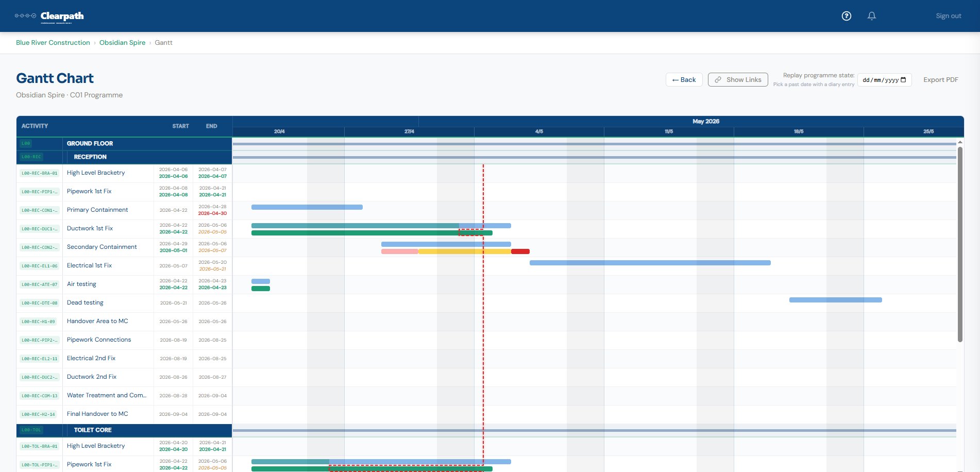The width and height of the screenshot is (980, 472).
Task: Click the Electrical 1st Fix planned bar
Action: pos(650,263)
